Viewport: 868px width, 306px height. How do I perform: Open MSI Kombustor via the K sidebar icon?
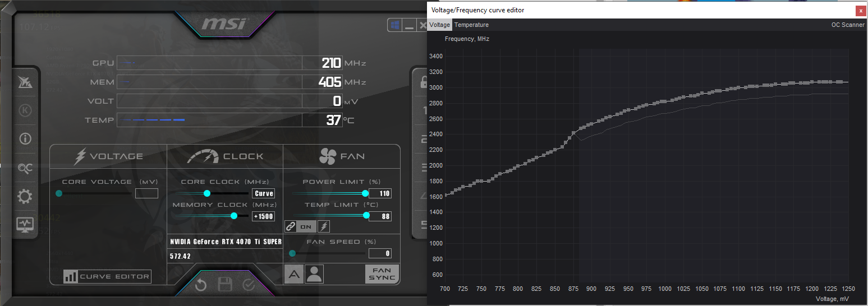25,110
